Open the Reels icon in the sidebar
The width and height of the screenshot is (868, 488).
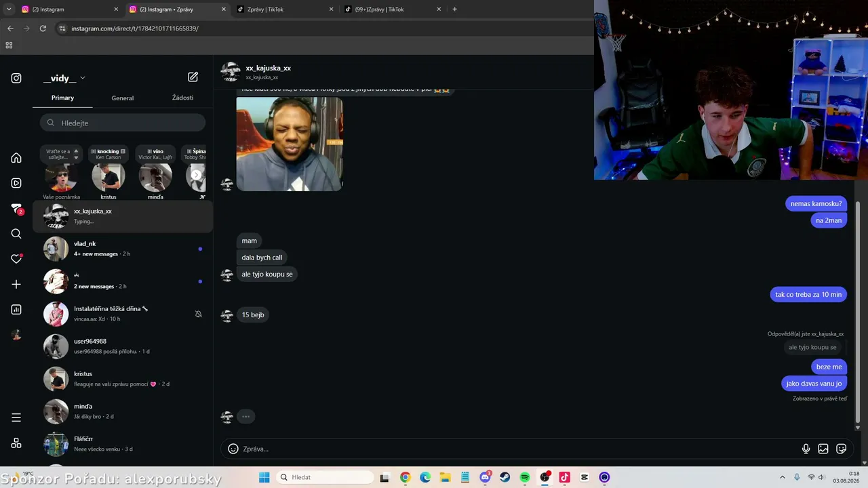coord(16,183)
